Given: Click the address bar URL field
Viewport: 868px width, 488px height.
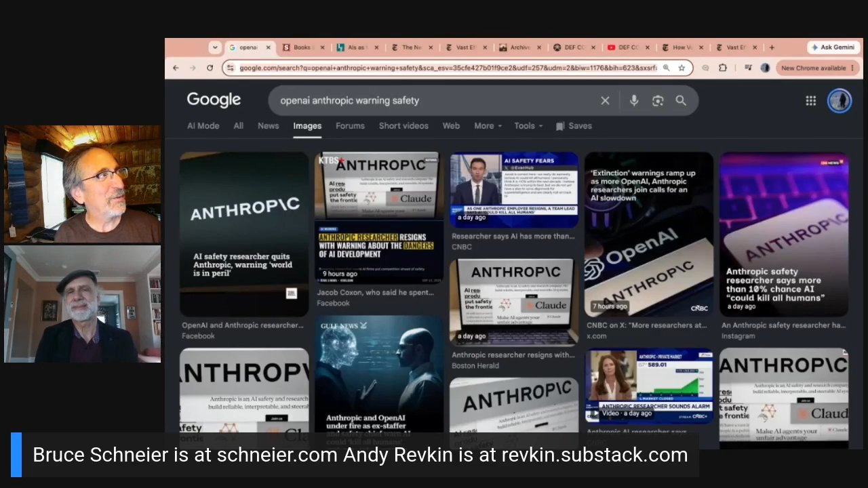Looking at the screenshot, I should pyautogui.click(x=448, y=68).
